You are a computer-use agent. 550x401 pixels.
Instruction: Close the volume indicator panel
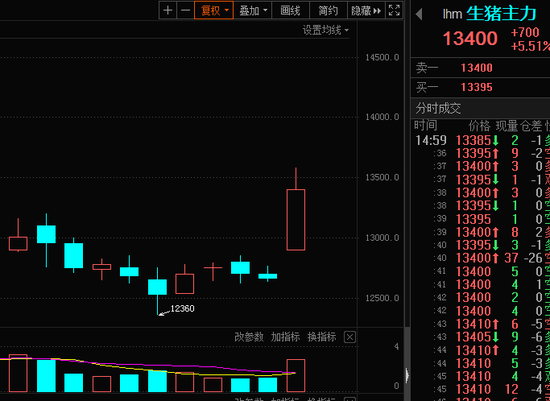click(x=350, y=337)
